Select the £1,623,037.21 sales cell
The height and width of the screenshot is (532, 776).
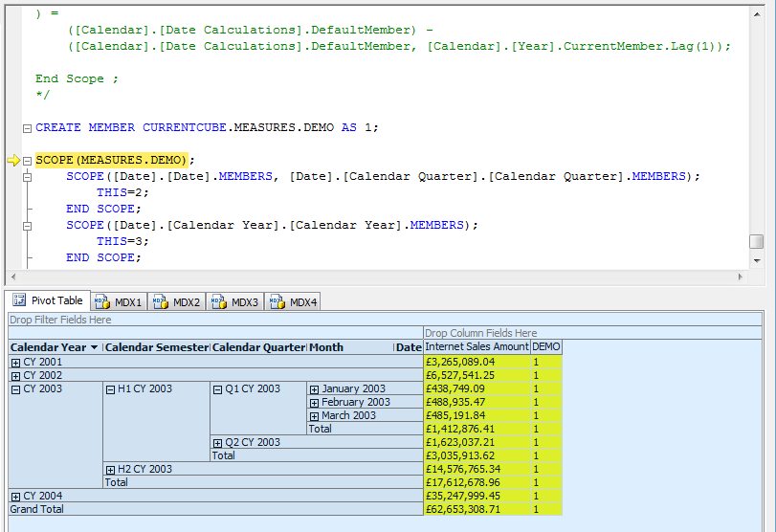[477, 442]
